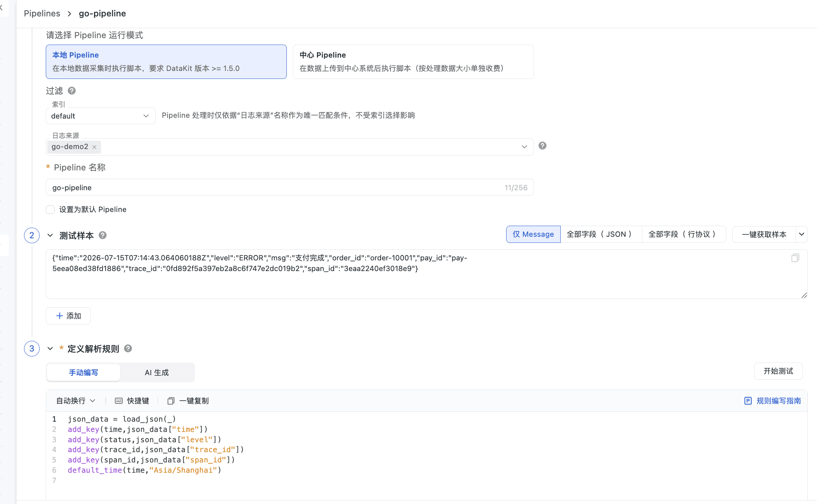Copy the test sample text via copy icon
Viewport: 817px width, 504px height.
(x=795, y=258)
